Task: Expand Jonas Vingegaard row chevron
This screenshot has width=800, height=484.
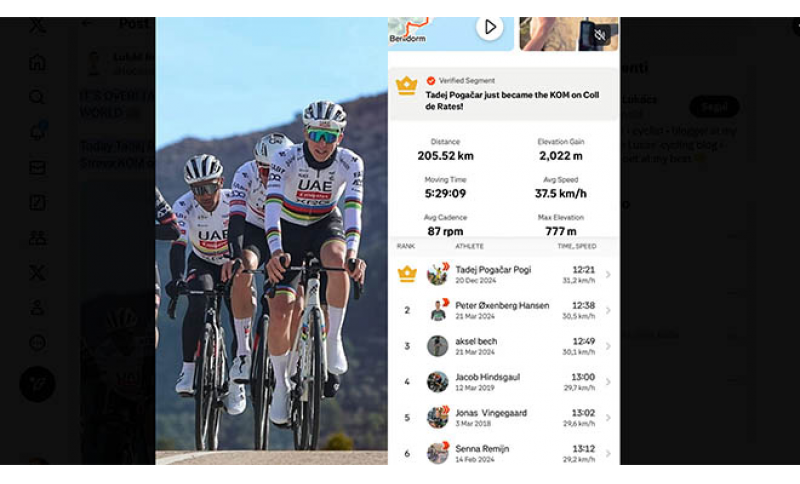Action: [x=608, y=418]
